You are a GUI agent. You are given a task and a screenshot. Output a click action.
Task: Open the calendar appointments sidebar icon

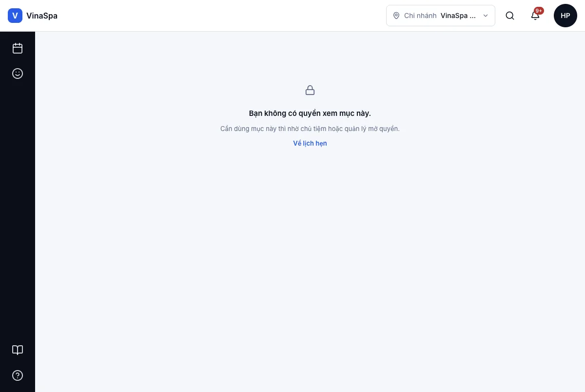18,48
